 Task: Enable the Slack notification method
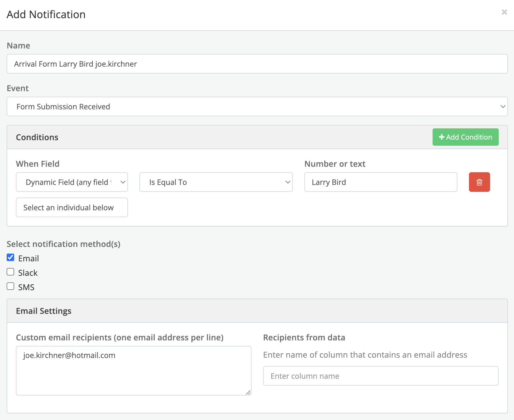(x=11, y=272)
